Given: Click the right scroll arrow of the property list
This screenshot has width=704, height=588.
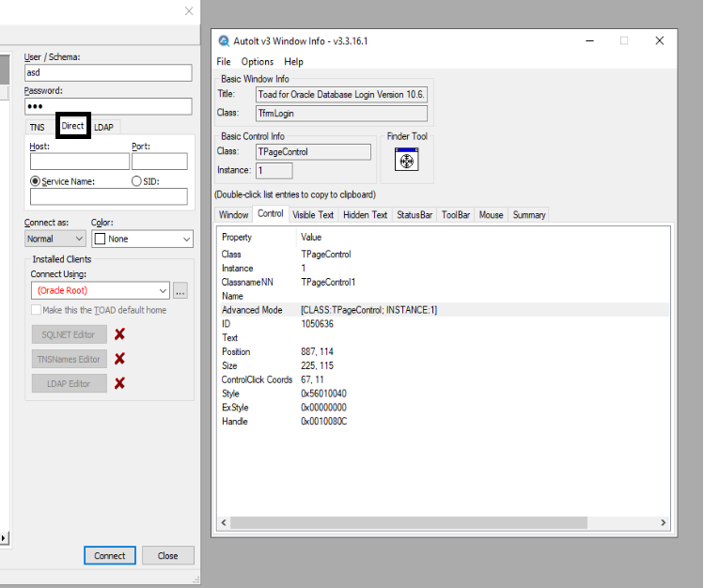Looking at the screenshot, I should pyautogui.click(x=664, y=522).
